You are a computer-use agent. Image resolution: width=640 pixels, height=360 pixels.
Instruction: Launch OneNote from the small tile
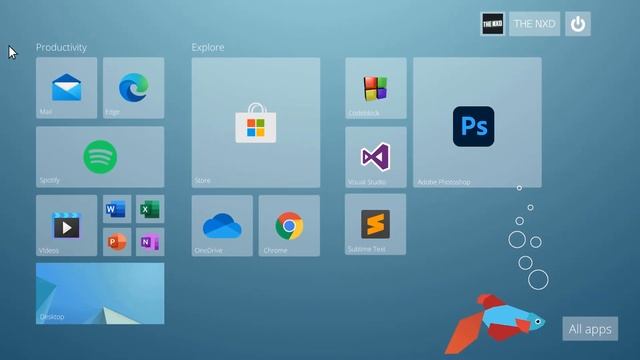coord(150,242)
